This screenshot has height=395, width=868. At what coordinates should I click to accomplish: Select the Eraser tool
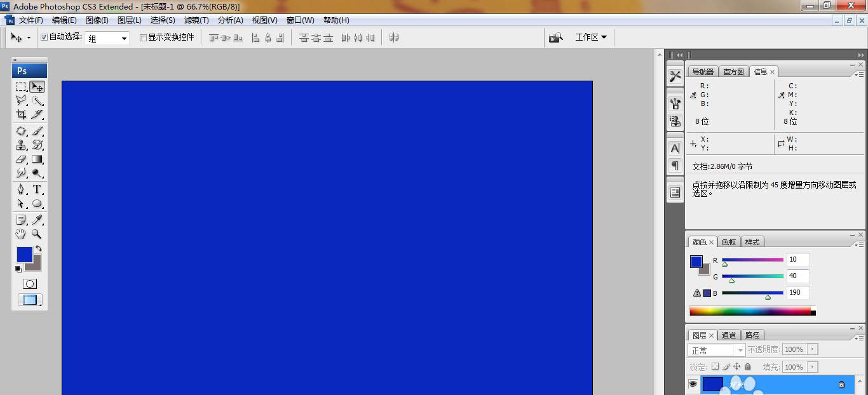21,159
